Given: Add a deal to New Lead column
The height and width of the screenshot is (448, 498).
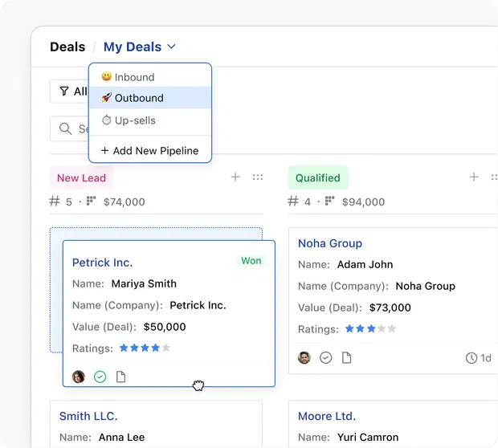Looking at the screenshot, I should pos(235,177).
